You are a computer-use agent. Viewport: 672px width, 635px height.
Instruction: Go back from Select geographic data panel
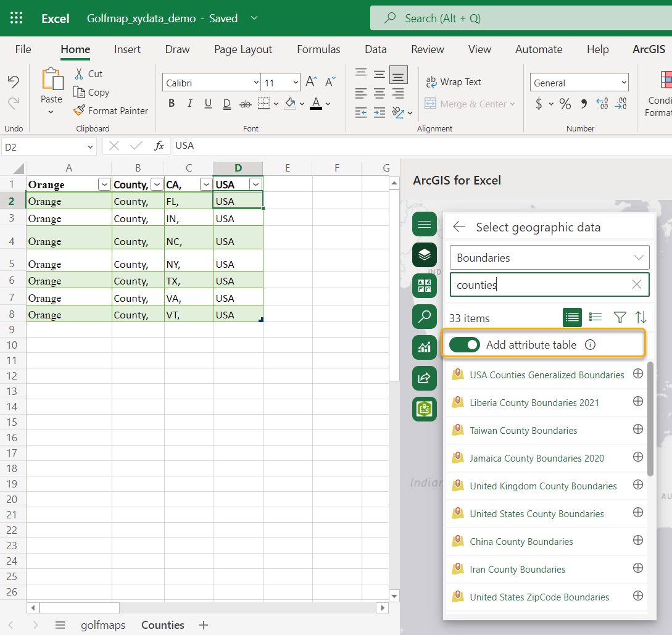pyautogui.click(x=459, y=227)
